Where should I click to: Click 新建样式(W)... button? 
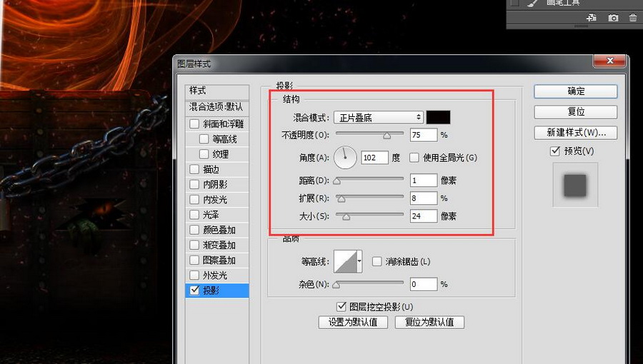[x=575, y=132]
